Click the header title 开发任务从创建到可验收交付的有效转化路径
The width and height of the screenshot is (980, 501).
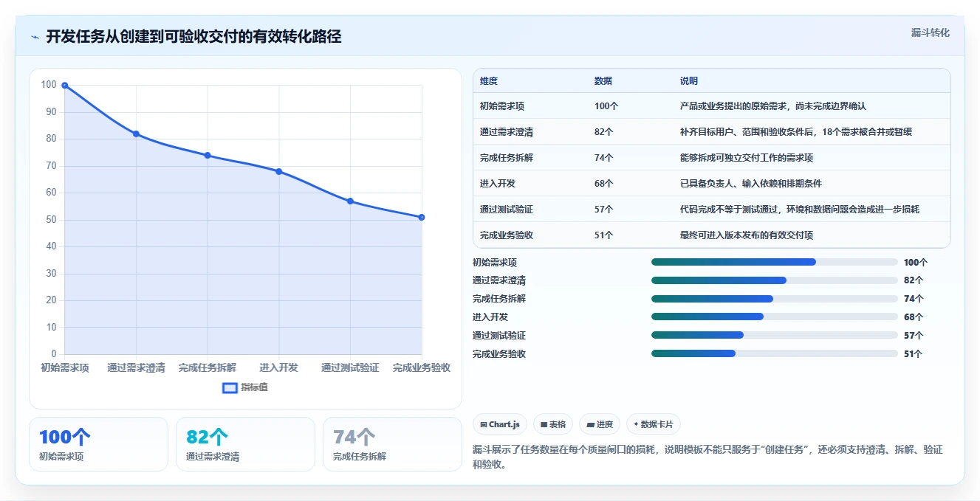(193, 37)
